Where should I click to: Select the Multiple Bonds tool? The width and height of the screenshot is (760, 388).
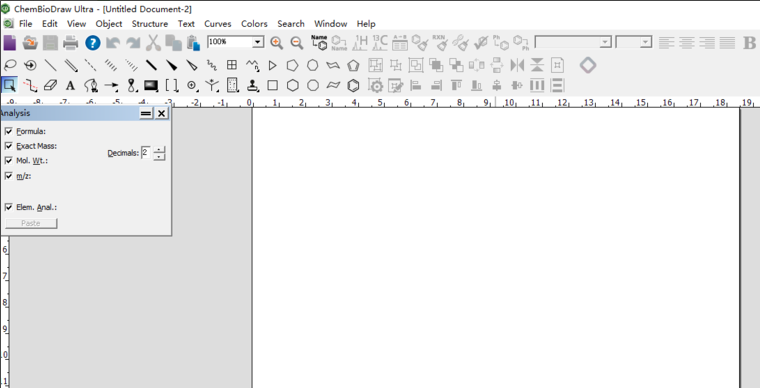coord(71,65)
